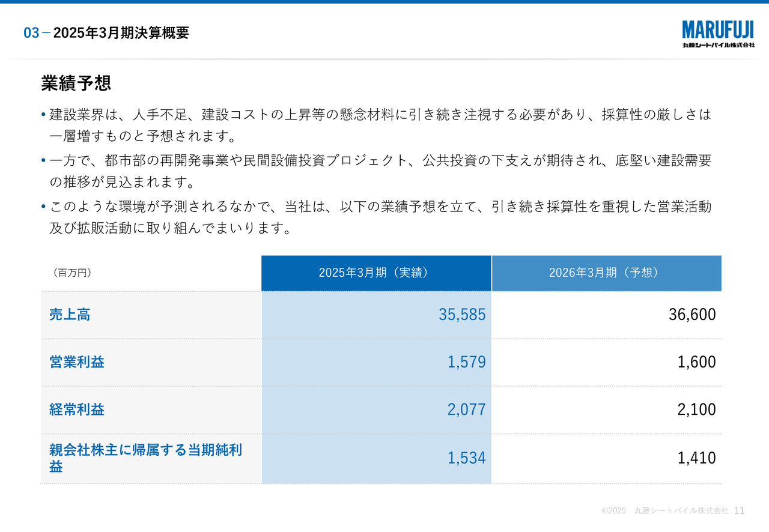
Task: Click the section heading '2025年3月期決算概要'
Action: pos(121,33)
